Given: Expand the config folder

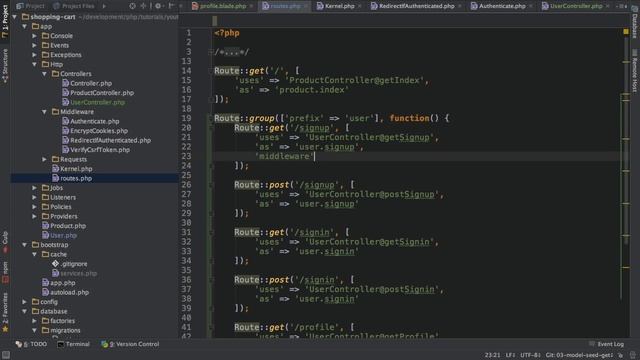Looking at the screenshot, I should 25,302.
